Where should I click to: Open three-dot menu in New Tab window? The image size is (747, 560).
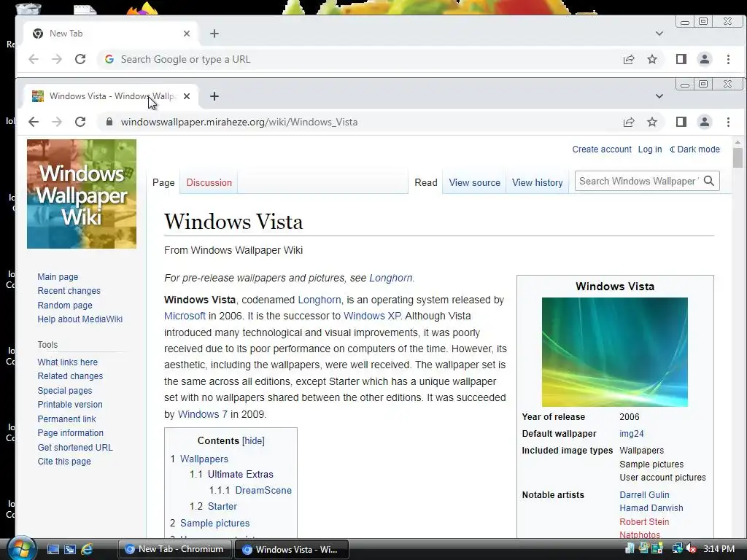point(728,59)
